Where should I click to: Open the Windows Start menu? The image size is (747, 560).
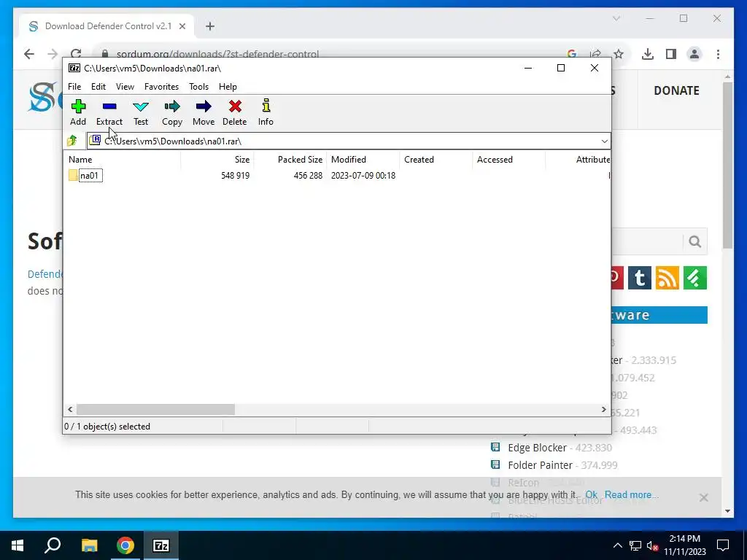(18, 545)
